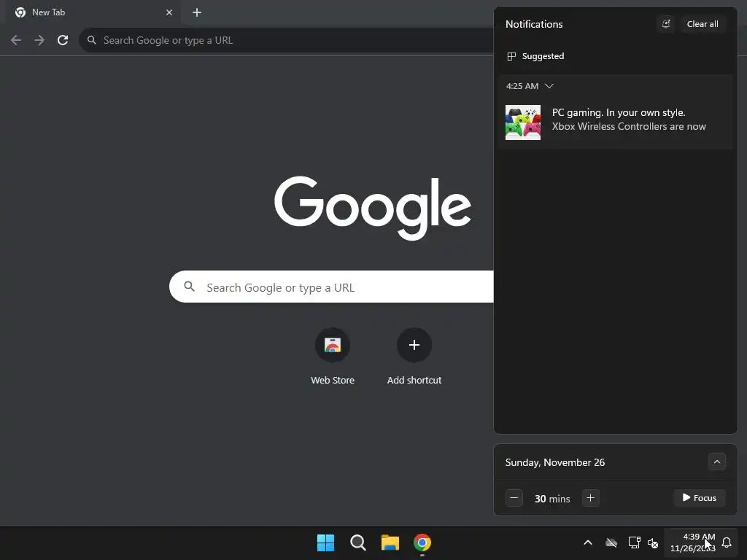Click the notification bell icon
This screenshot has height=560, width=747.
click(x=727, y=542)
